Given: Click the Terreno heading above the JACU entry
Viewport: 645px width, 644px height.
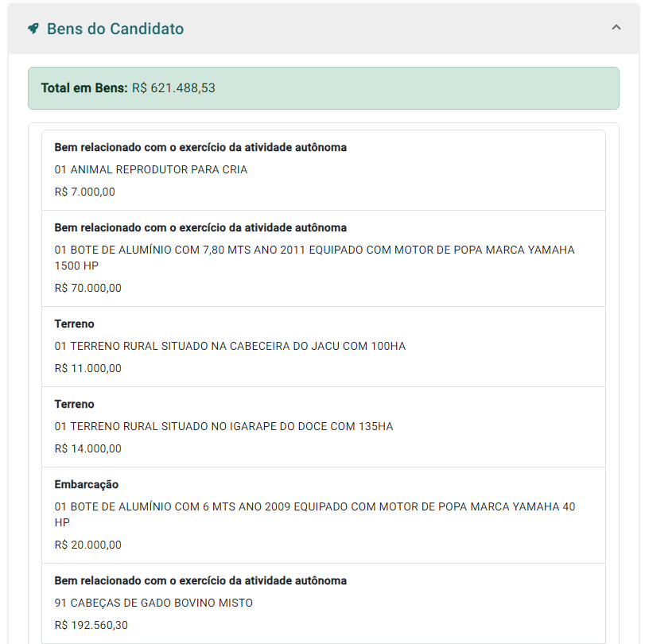Looking at the screenshot, I should click(74, 324).
